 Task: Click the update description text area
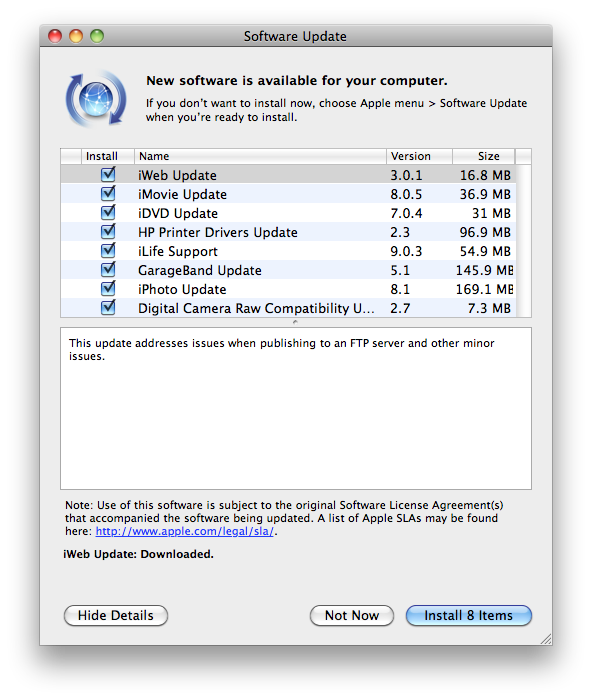click(x=296, y=408)
